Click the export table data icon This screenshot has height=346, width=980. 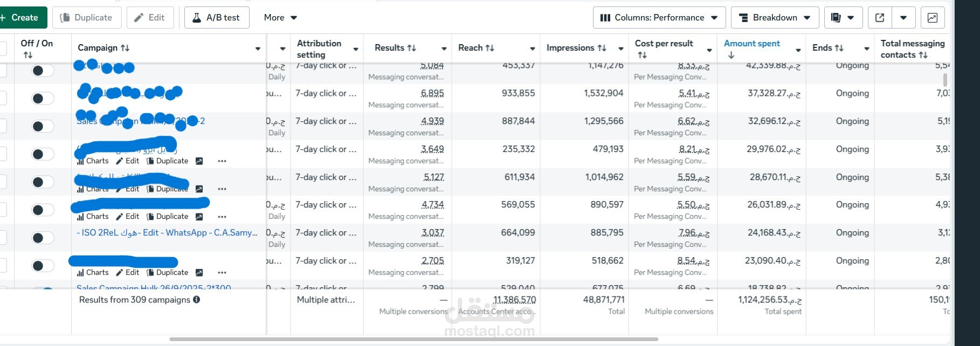click(880, 18)
